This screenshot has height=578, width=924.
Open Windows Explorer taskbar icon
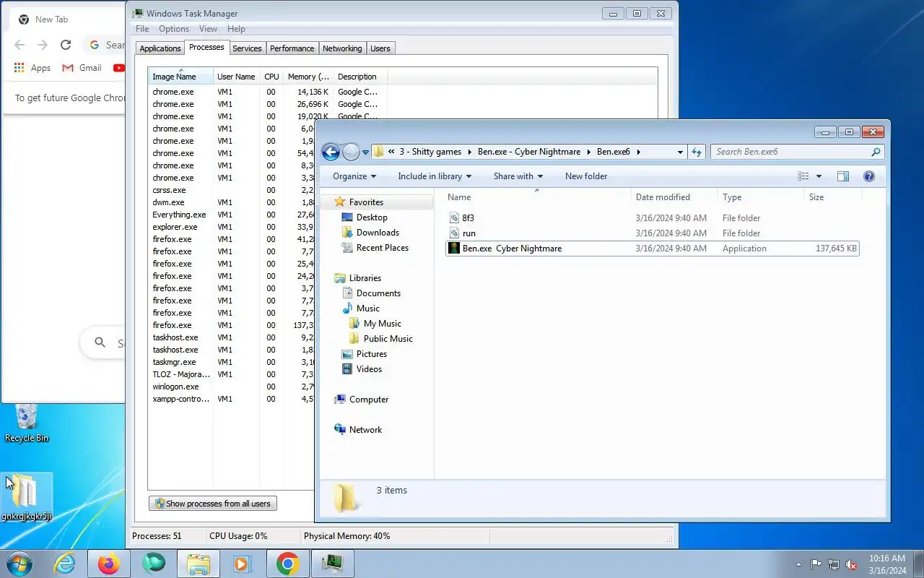tap(199, 564)
